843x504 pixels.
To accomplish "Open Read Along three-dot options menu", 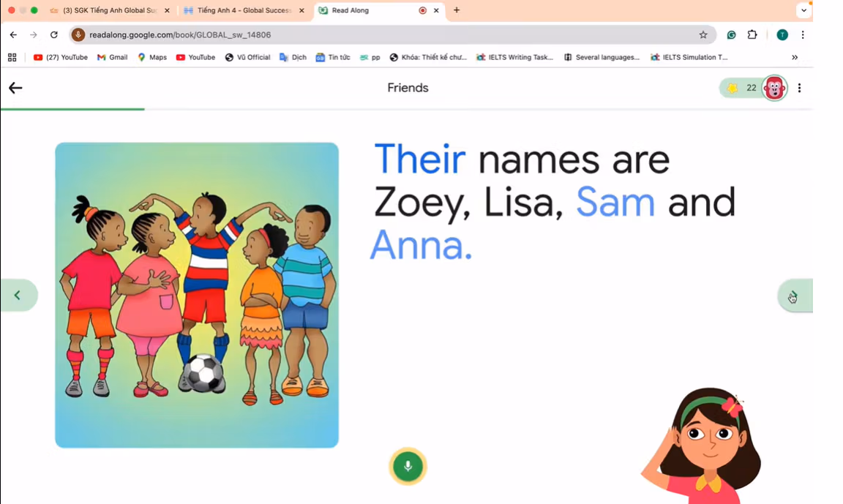I will click(x=799, y=88).
